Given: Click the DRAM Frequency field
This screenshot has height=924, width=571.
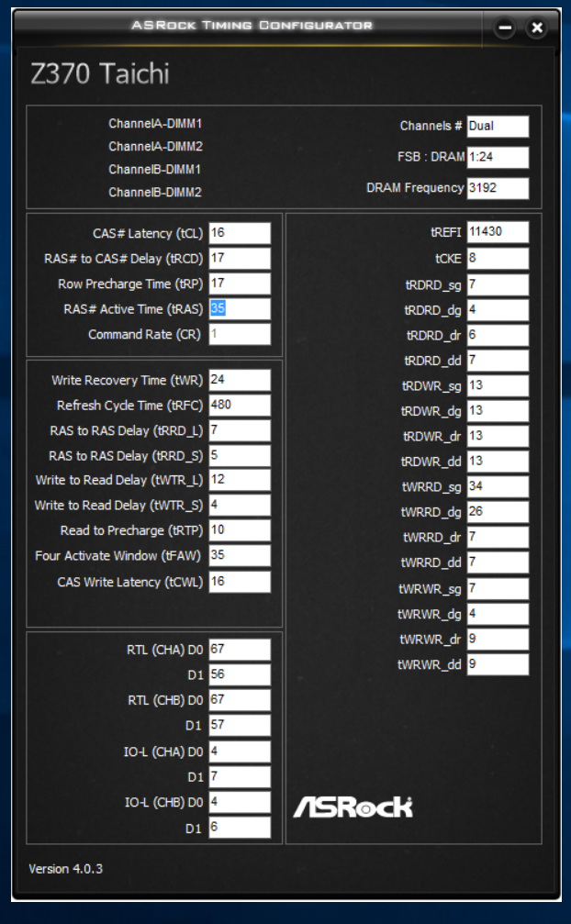Looking at the screenshot, I should (498, 188).
